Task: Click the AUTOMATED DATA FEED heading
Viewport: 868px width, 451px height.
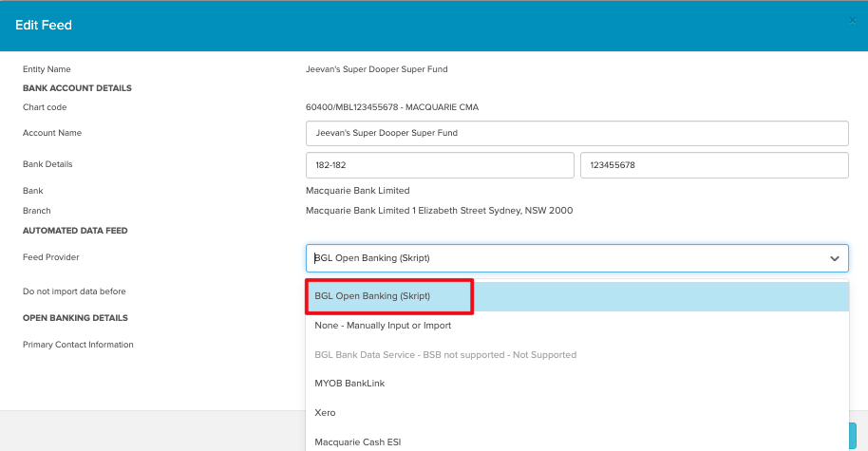Action: 75,231
